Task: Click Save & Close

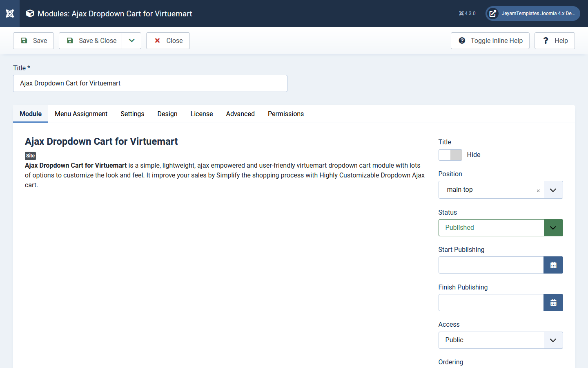Action: coord(91,40)
